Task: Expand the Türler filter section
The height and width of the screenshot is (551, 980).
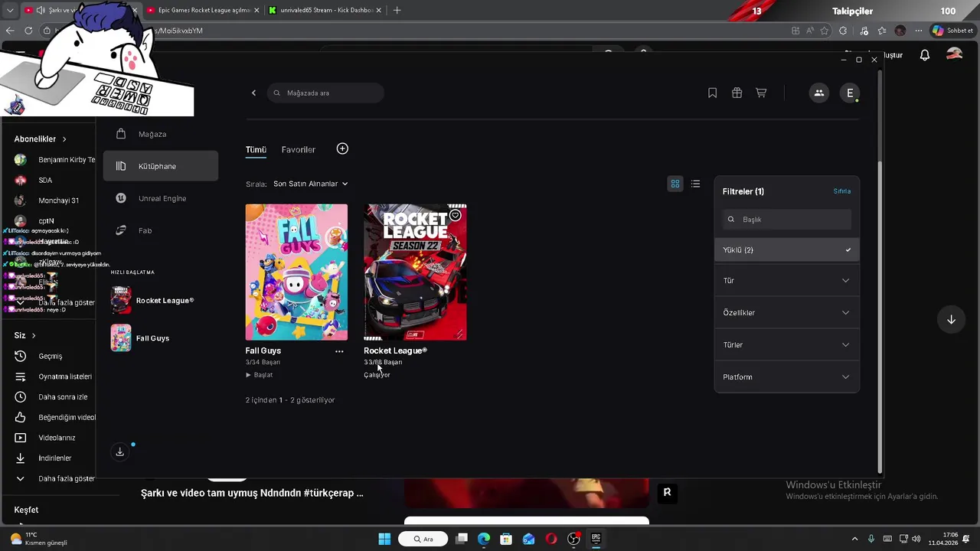Action: pos(786,345)
